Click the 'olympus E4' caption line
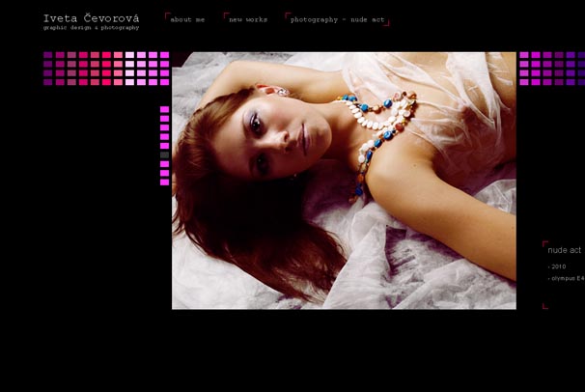 click(x=567, y=278)
